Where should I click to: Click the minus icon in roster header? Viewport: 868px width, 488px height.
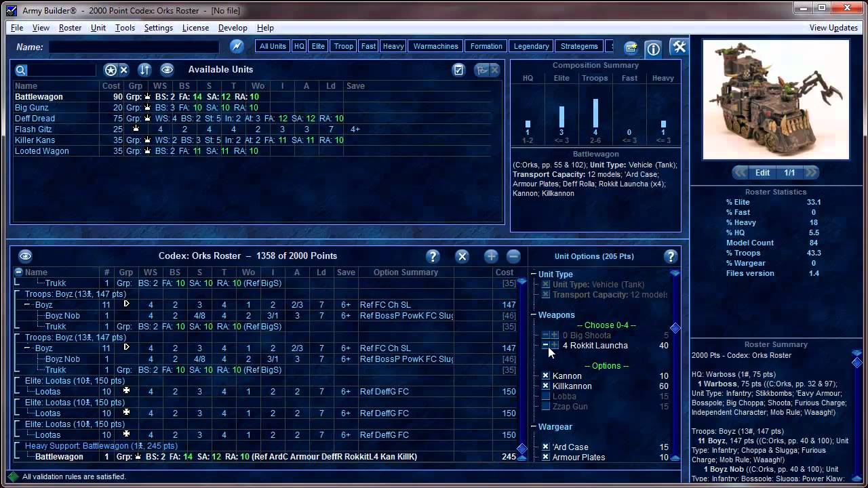[513, 256]
